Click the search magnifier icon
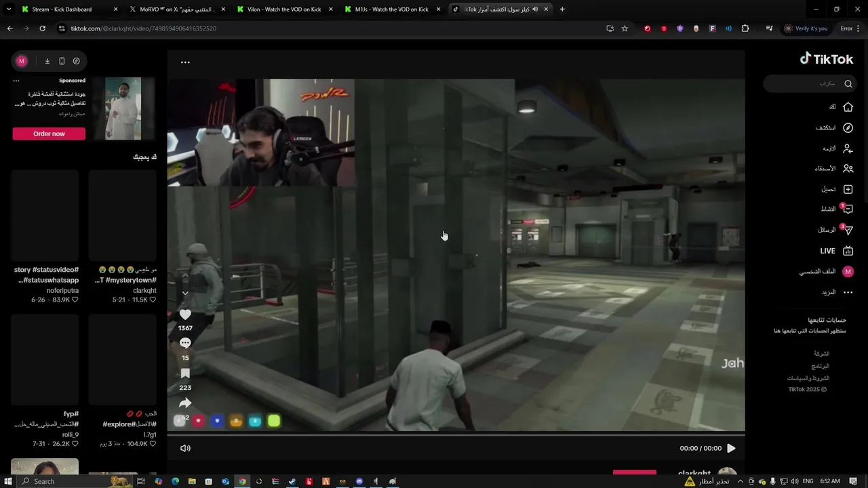The width and height of the screenshot is (868, 488). [848, 84]
